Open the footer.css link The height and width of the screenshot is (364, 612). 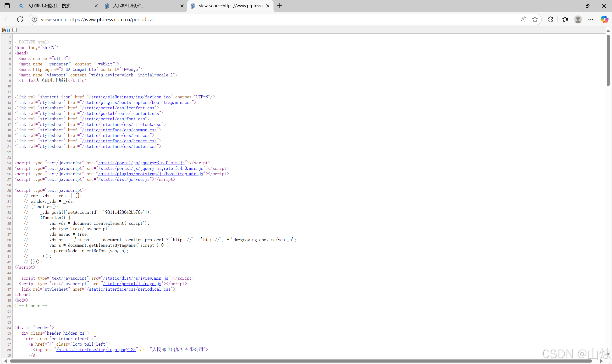(x=119, y=146)
